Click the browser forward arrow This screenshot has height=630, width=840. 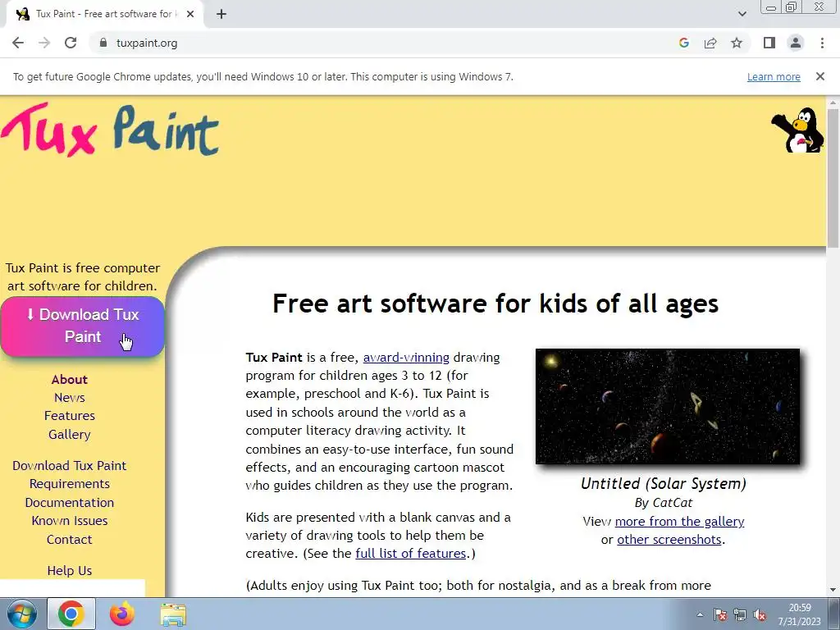click(44, 43)
